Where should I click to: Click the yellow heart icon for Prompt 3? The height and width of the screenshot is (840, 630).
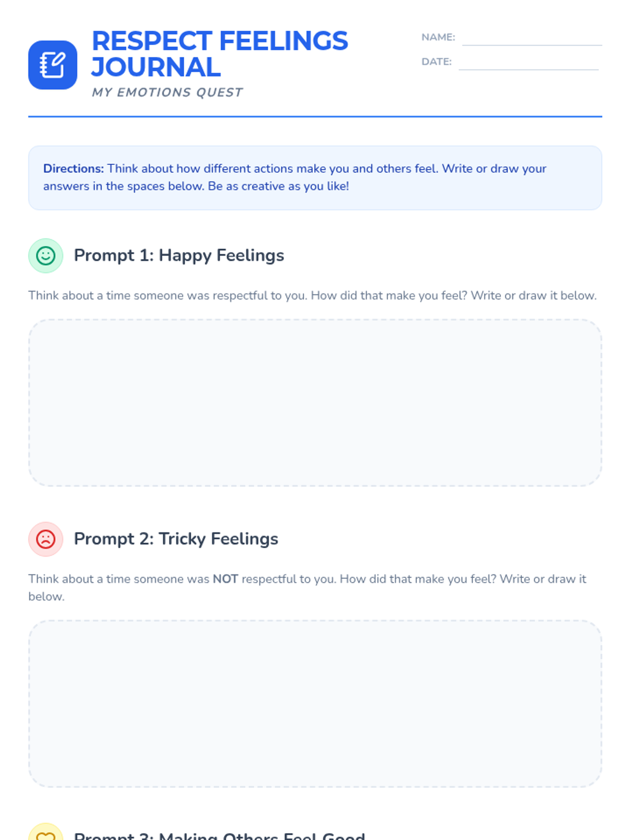pyautogui.click(x=46, y=835)
